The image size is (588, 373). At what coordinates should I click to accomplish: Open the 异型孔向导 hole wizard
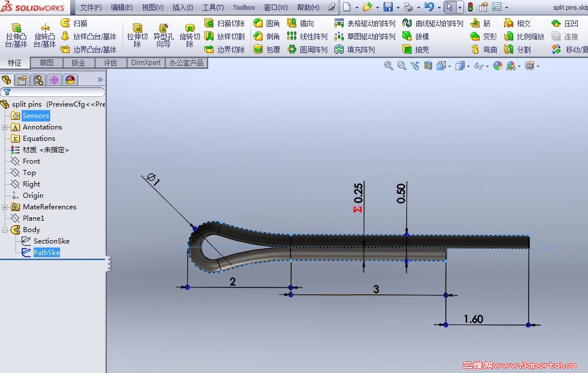tap(163, 35)
